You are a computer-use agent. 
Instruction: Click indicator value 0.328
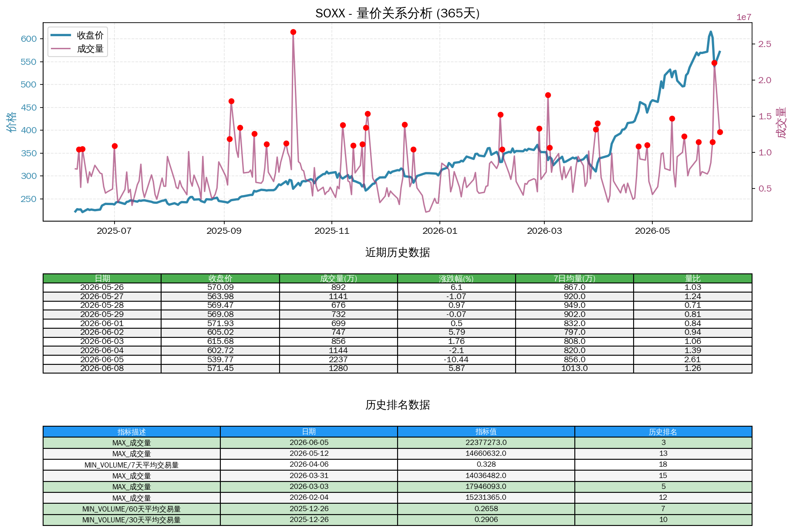coord(486,465)
